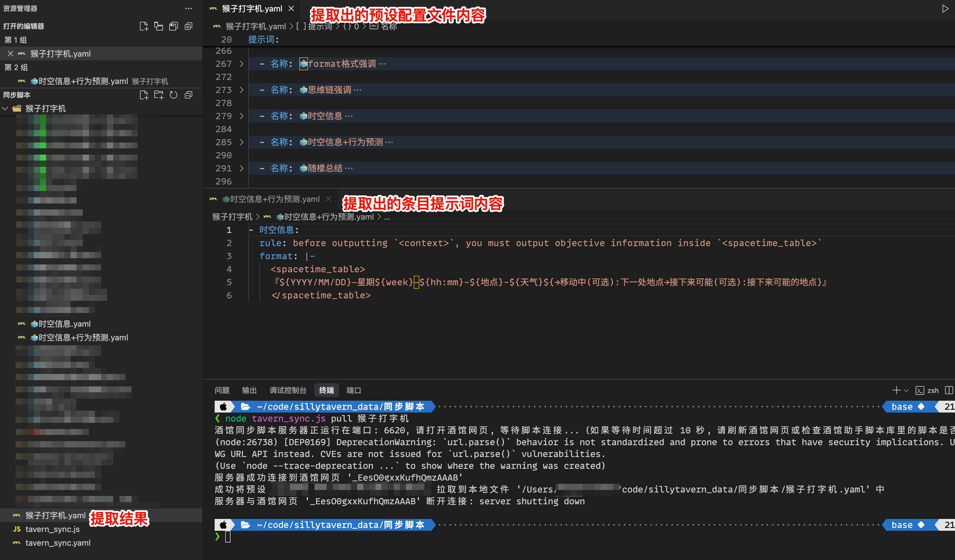Click the <spacetime_table> line 4 text

click(x=318, y=269)
